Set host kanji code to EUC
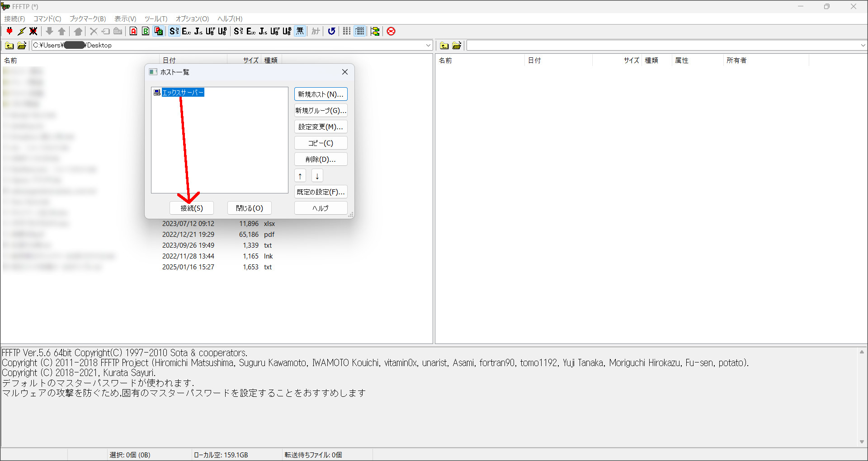Screen dimensions: 868x461 (x=186, y=31)
